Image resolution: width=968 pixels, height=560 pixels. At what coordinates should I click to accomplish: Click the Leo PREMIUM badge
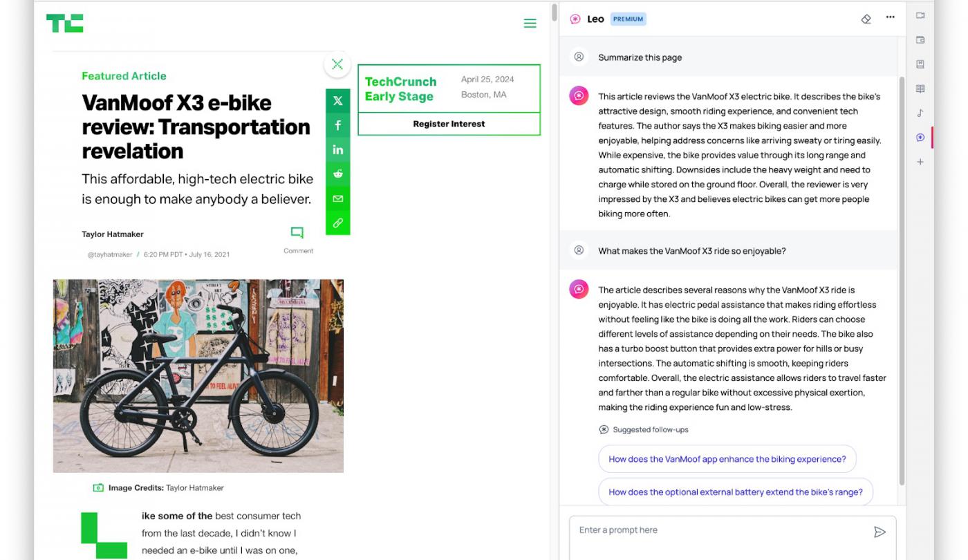pos(628,19)
